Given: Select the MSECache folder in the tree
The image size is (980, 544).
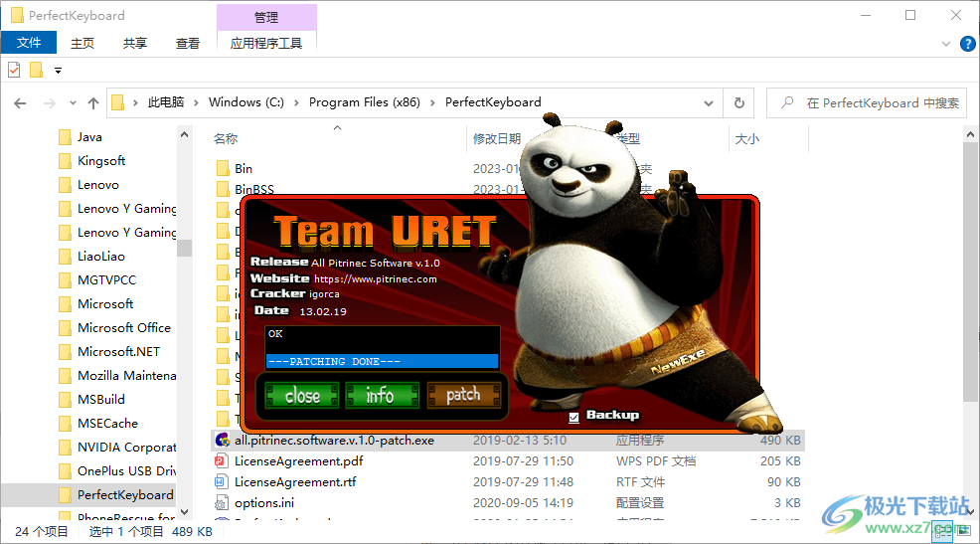Looking at the screenshot, I should pos(107,423).
